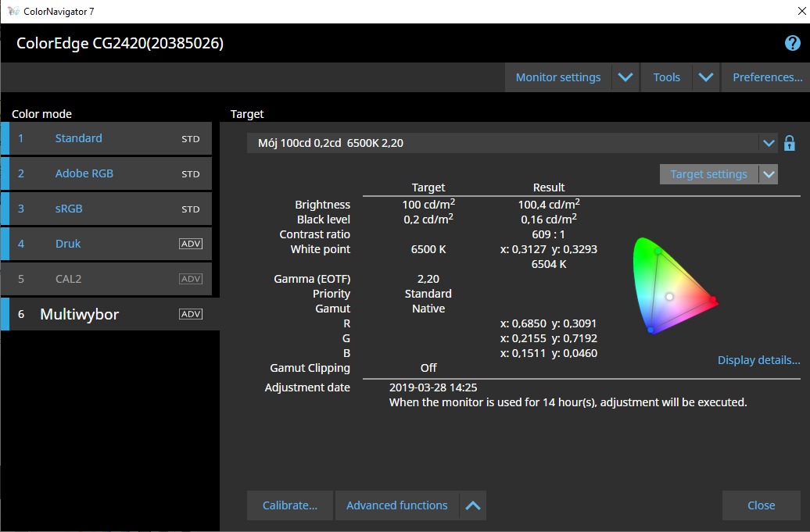Click the ADV badge on Druk mode
The height and width of the screenshot is (532, 810).
(191, 244)
